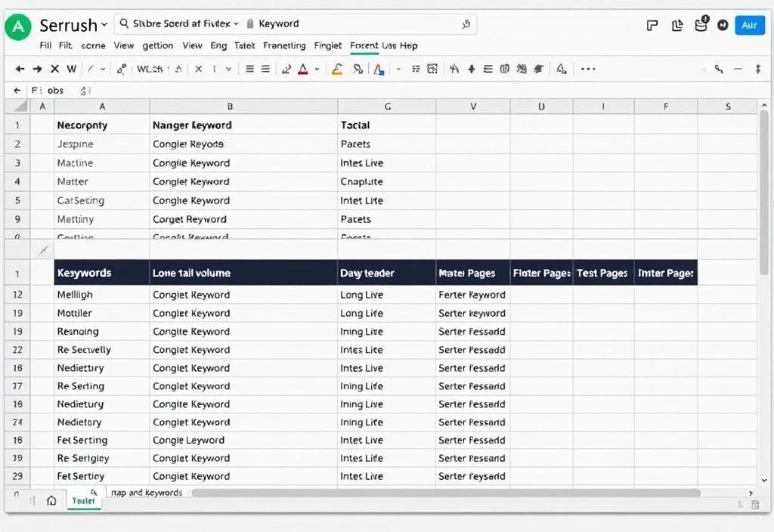Open the small dropdown before the dotted grid icon
Image resolution: width=774 pixels, height=532 pixels.
398,69
